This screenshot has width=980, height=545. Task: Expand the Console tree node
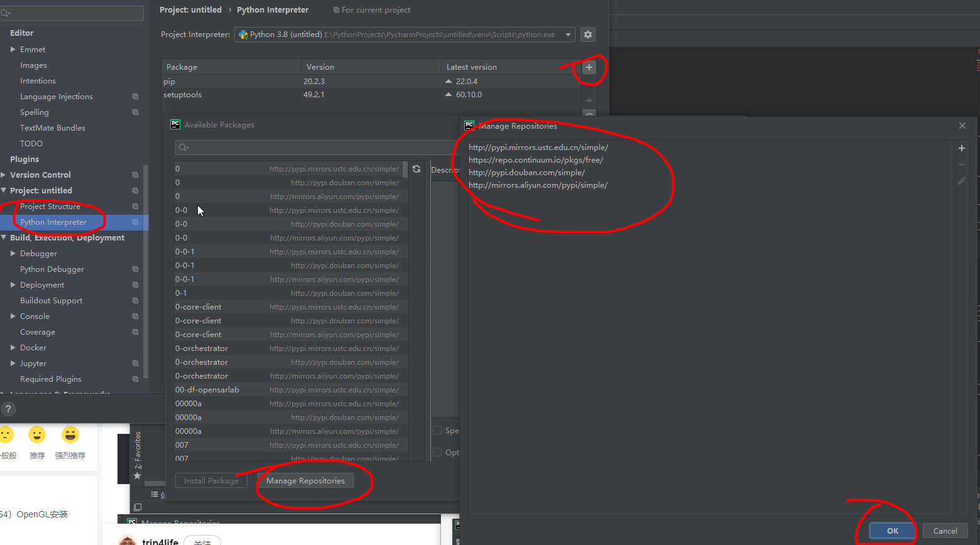point(13,316)
